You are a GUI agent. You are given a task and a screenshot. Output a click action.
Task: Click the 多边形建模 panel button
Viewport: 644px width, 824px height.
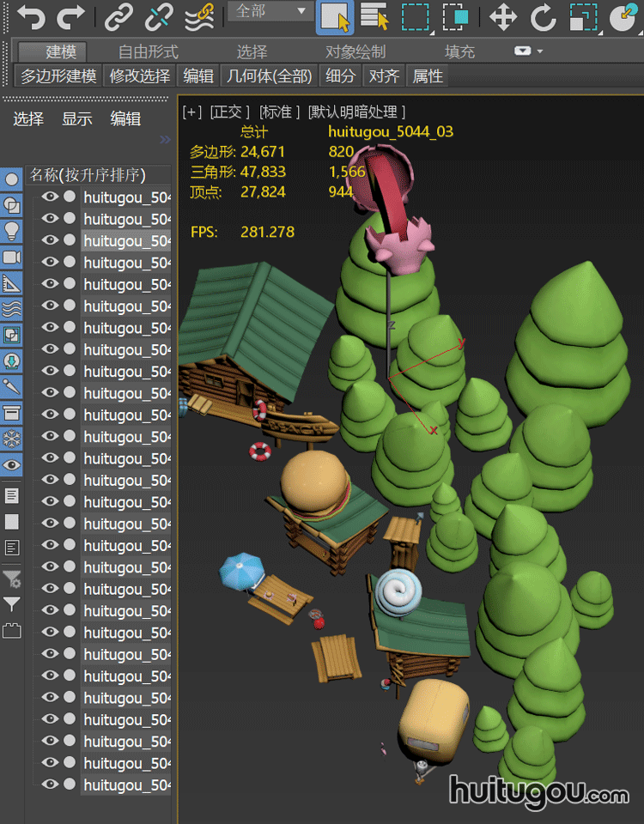pyautogui.click(x=58, y=76)
